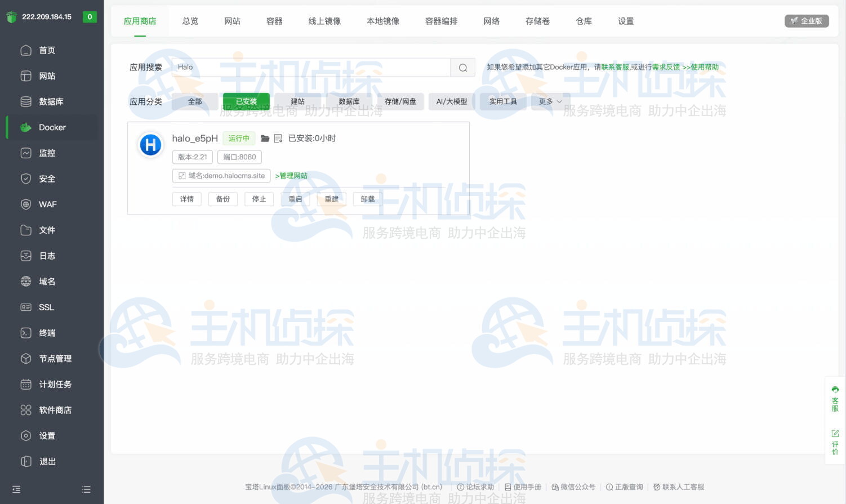Open the 本地镜像 tab
The image size is (846, 504).
pyautogui.click(x=383, y=21)
